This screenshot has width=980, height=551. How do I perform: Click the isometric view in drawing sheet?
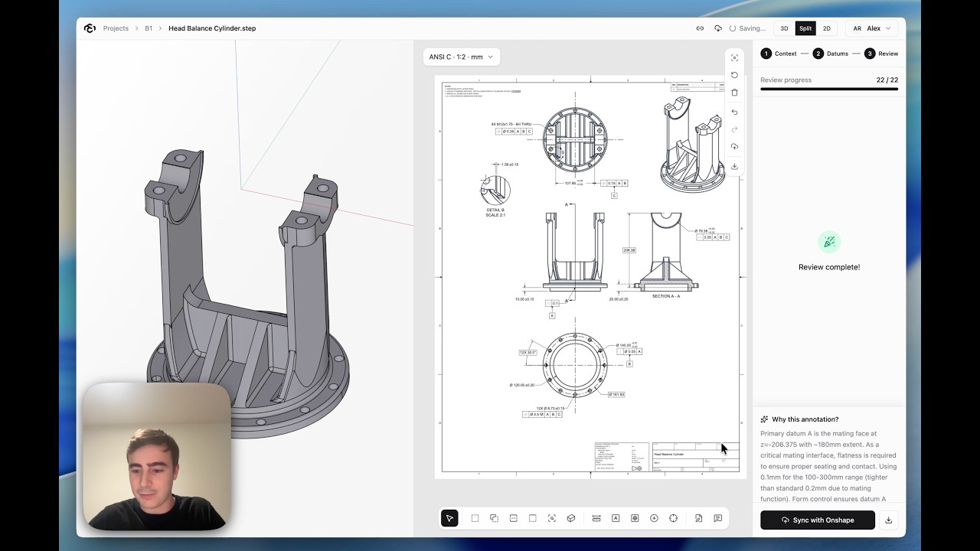[692, 145]
